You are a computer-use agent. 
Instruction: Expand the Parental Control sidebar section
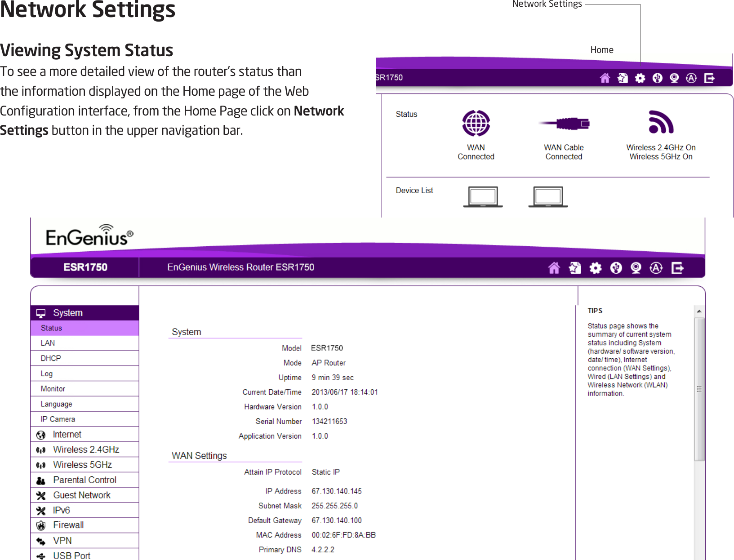click(x=85, y=480)
